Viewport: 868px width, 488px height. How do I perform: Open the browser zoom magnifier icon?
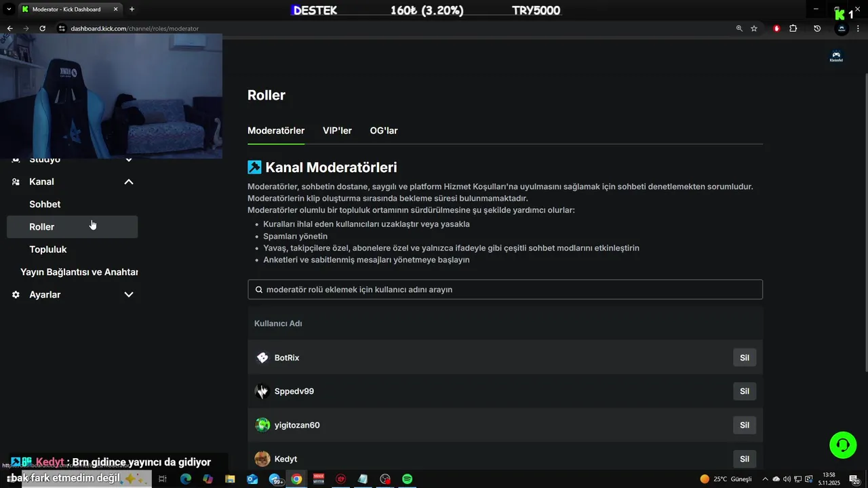[x=739, y=28]
